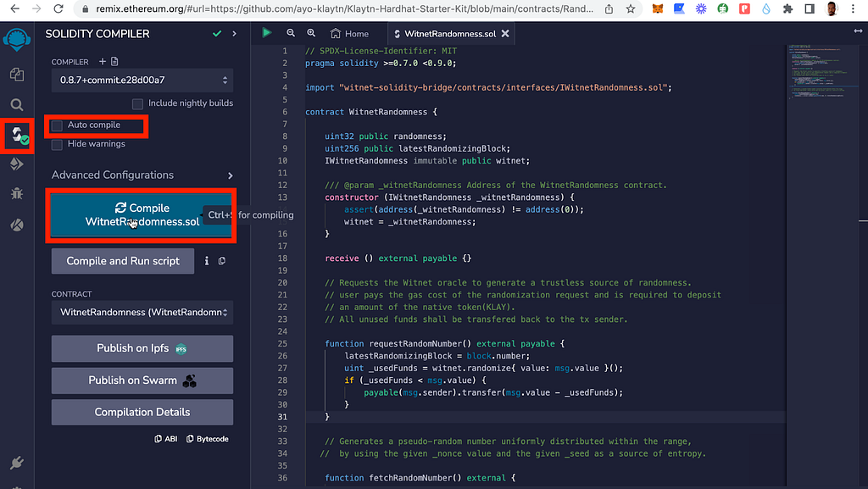Copy icon beside Compile and Run script
Screen dimensions: 868x489
coord(222,260)
